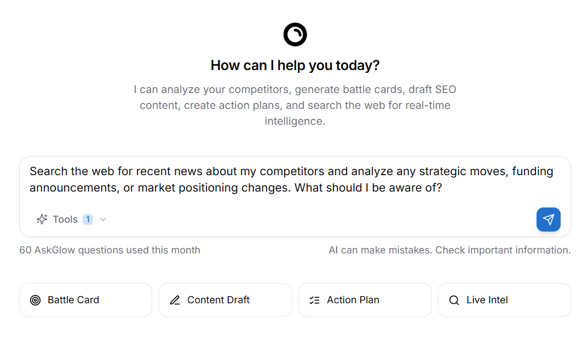588x364 pixels.
Task: Click the Action Plan checklist icon
Action: [x=314, y=300]
